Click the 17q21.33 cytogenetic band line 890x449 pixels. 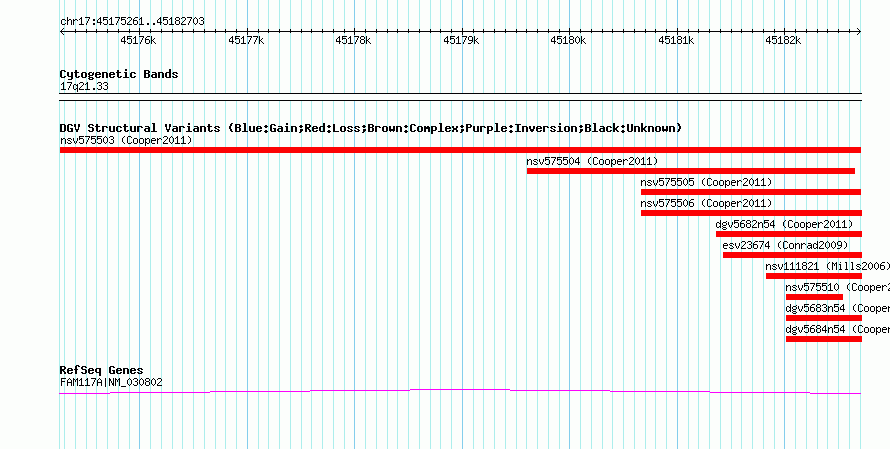pyautogui.click(x=460, y=96)
